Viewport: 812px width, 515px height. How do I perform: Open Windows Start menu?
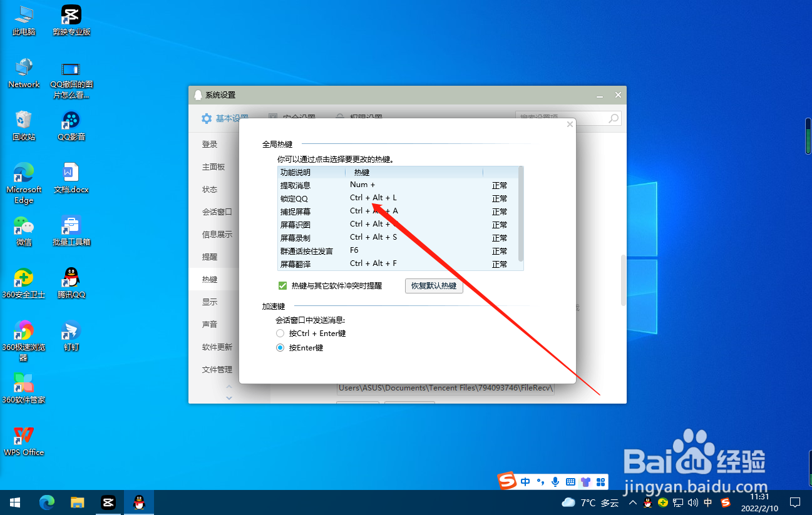pyautogui.click(x=15, y=502)
